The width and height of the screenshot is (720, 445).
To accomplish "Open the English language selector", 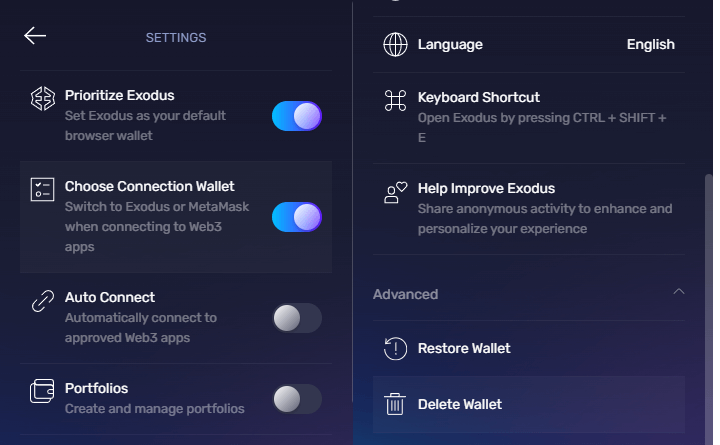I will click(x=650, y=45).
